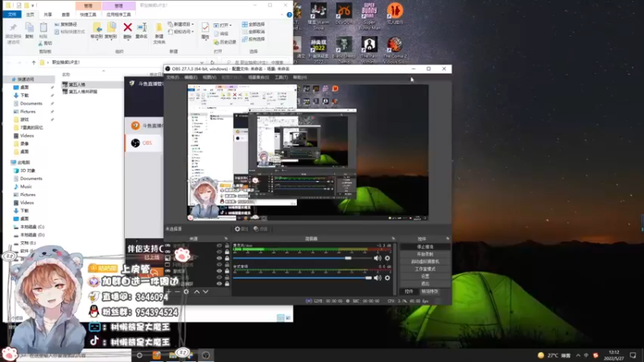Screen dimensions: 644x362
Task: Click the OBS icon on the taskbar
Action: click(x=206, y=356)
